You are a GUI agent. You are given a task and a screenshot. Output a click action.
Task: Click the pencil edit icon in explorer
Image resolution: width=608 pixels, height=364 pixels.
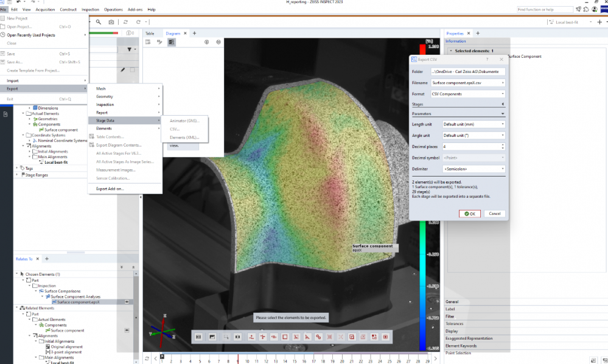click(x=122, y=70)
